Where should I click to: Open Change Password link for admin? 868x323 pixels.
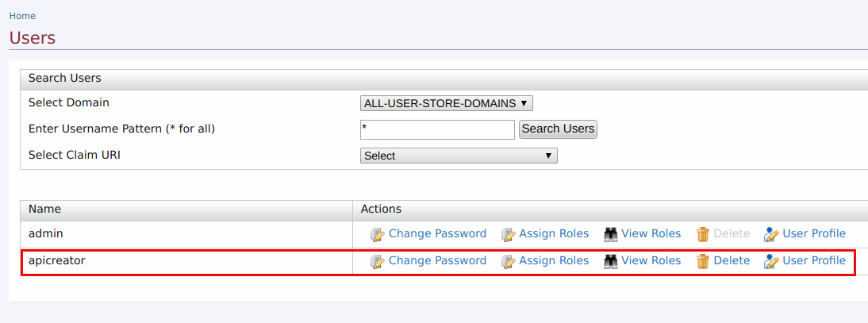(x=437, y=234)
